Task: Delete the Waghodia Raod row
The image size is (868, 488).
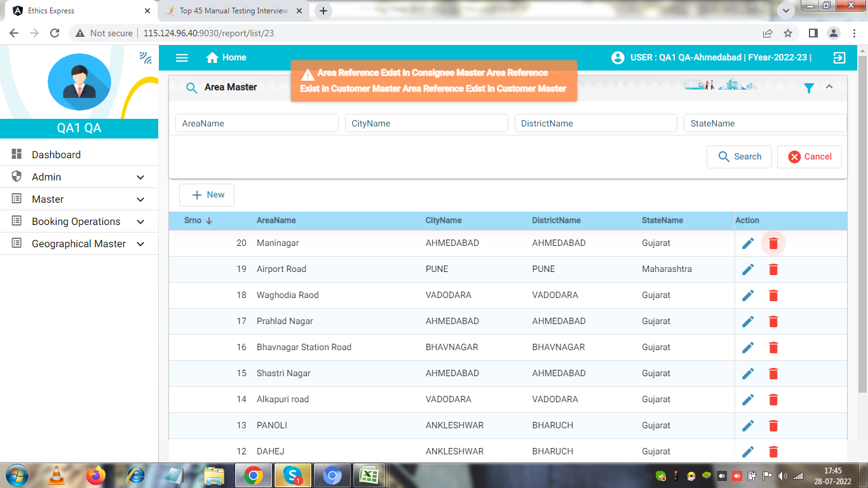Action: [773, 295]
